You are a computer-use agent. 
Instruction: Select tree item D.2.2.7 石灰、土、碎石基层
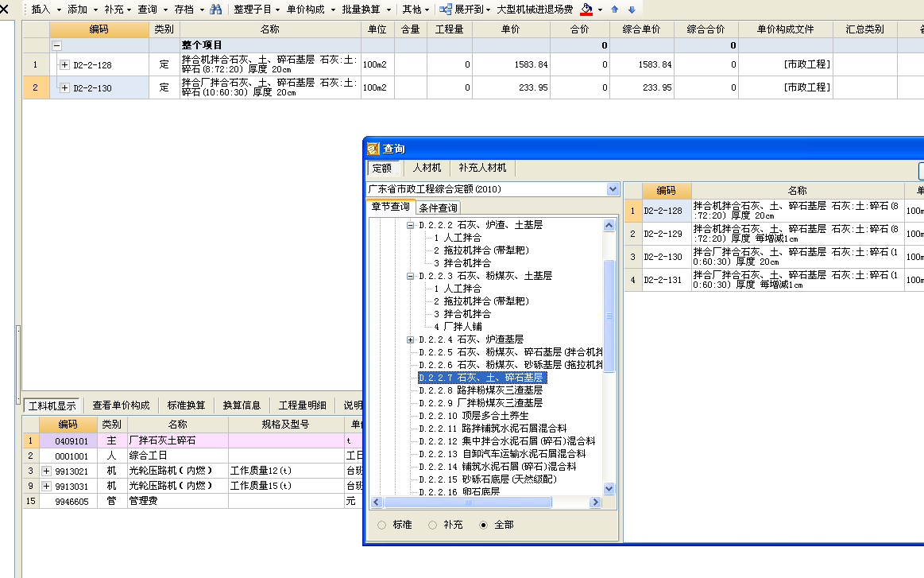481,378
